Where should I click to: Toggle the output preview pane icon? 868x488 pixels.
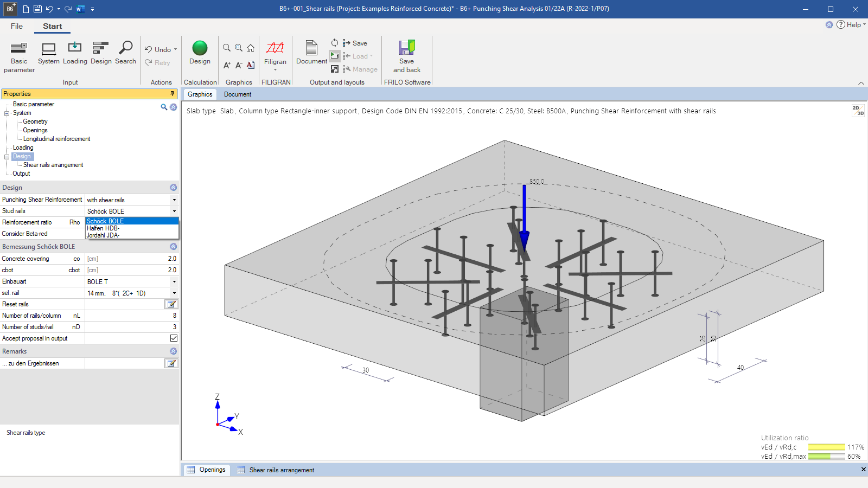pos(335,56)
